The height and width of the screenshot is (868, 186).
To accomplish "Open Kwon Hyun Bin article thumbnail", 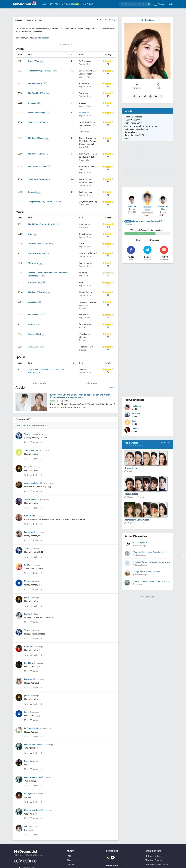I will (x=31, y=402).
